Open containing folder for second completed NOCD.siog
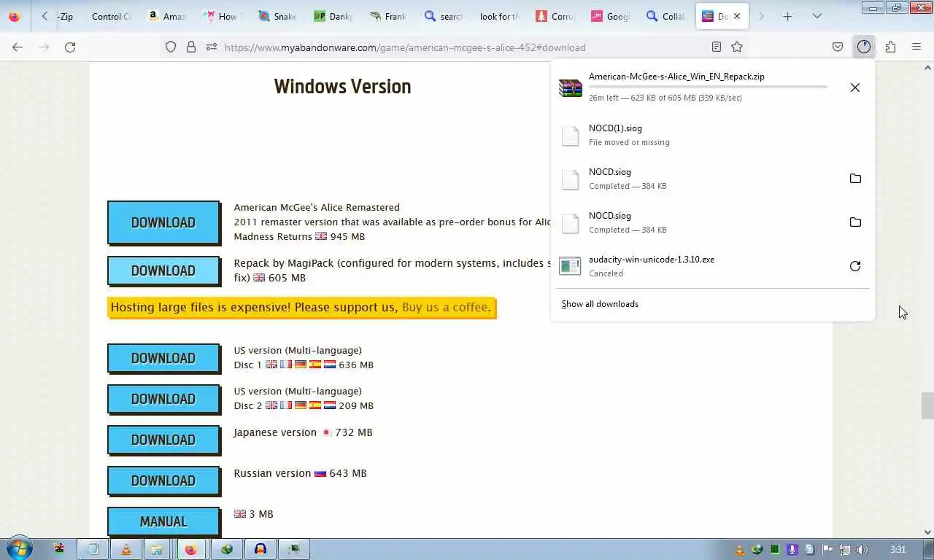Screen dimensions: 934x560 (855, 222)
